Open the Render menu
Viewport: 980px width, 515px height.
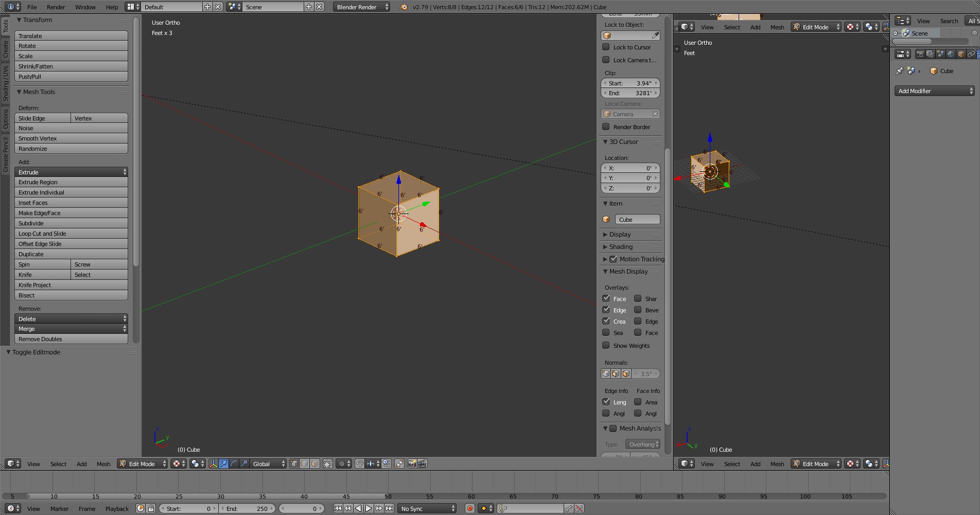pos(56,7)
